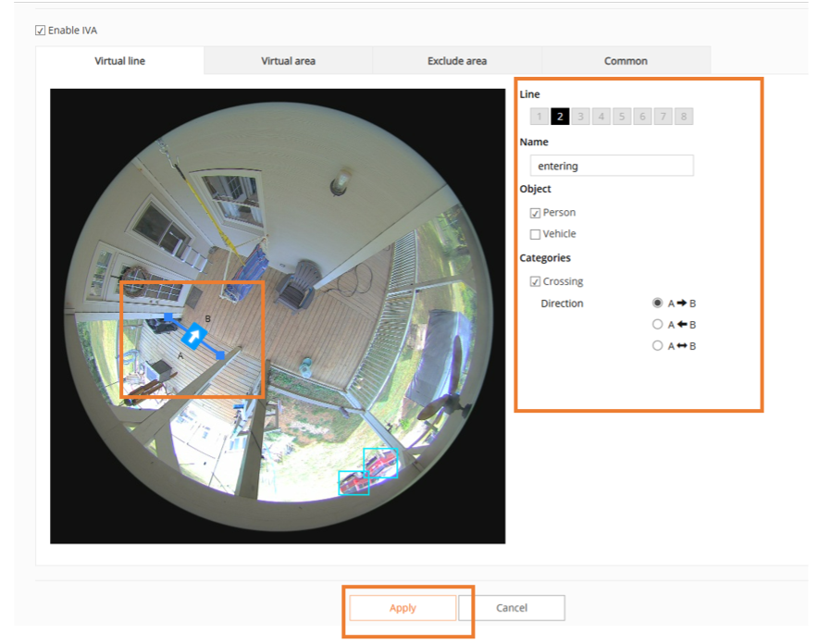818x644 pixels.
Task: Select line number 1
Action: point(539,117)
